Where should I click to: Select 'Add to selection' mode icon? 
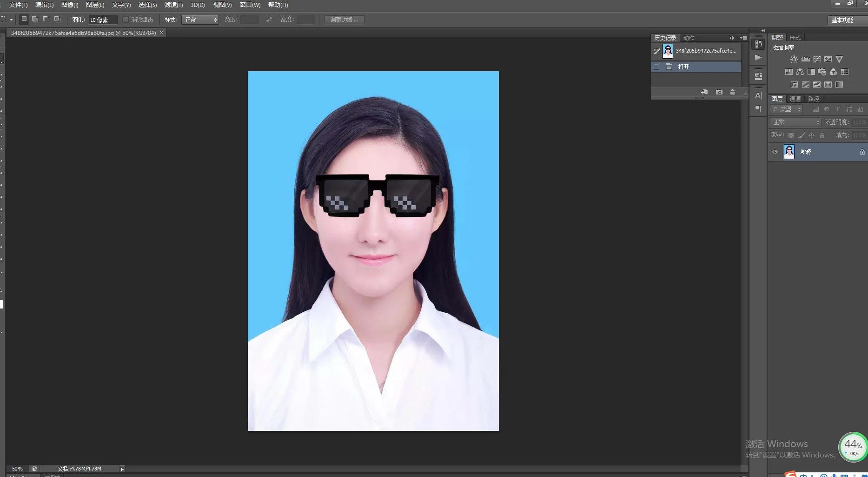click(x=35, y=20)
